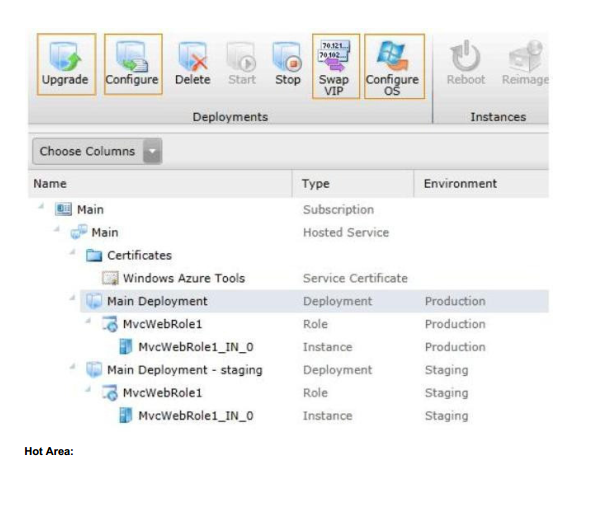Collapse the Main hosted service node

57,229
